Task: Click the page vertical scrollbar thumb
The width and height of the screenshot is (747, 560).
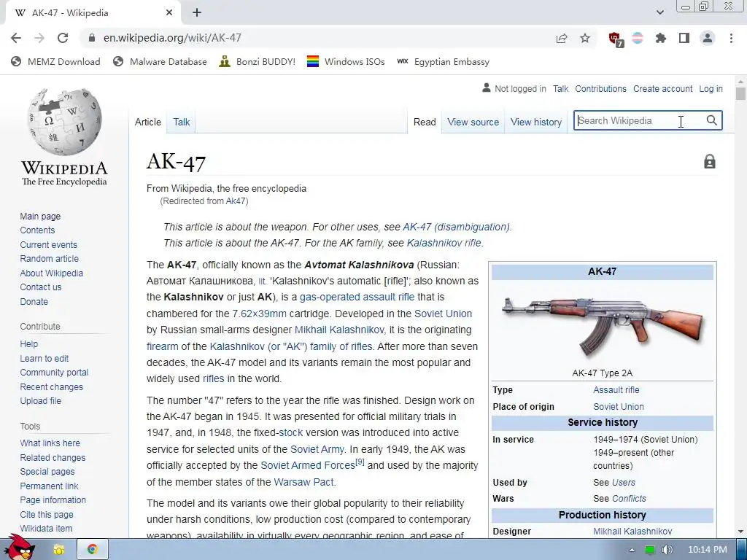Action: pos(740,93)
